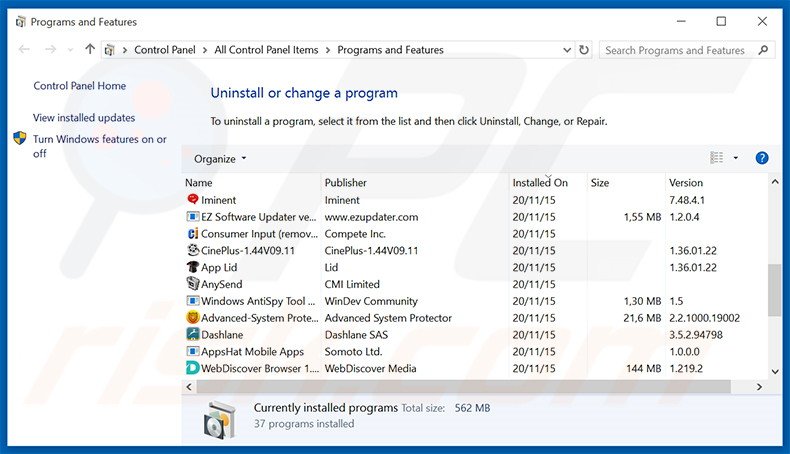This screenshot has height=454, width=790.
Task: Sort by the Version column header
Action: click(686, 182)
